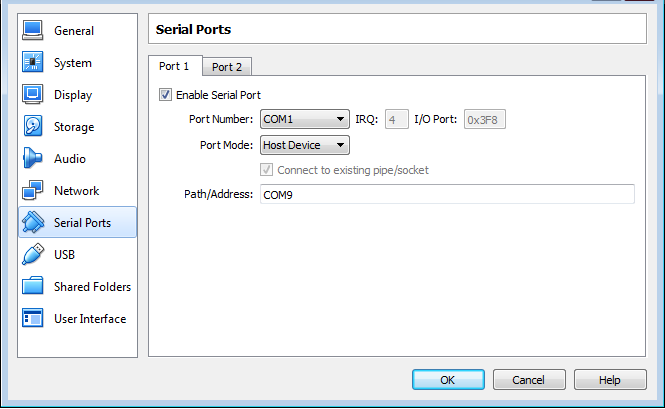This screenshot has width=665, height=409.
Task: Confirm settings with the OK button
Action: tap(448, 380)
